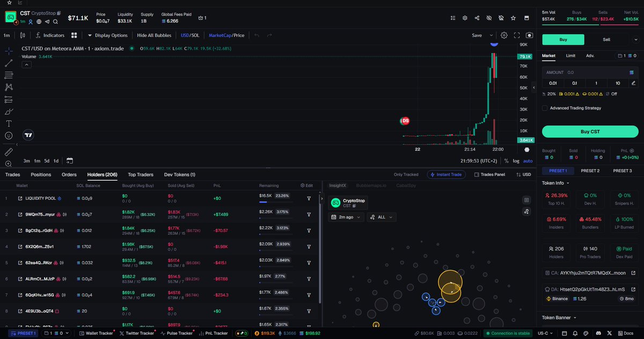Open Save layout dropdown arrow
This screenshot has height=339, width=644.
pyautogui.click(x=491, y=35)
